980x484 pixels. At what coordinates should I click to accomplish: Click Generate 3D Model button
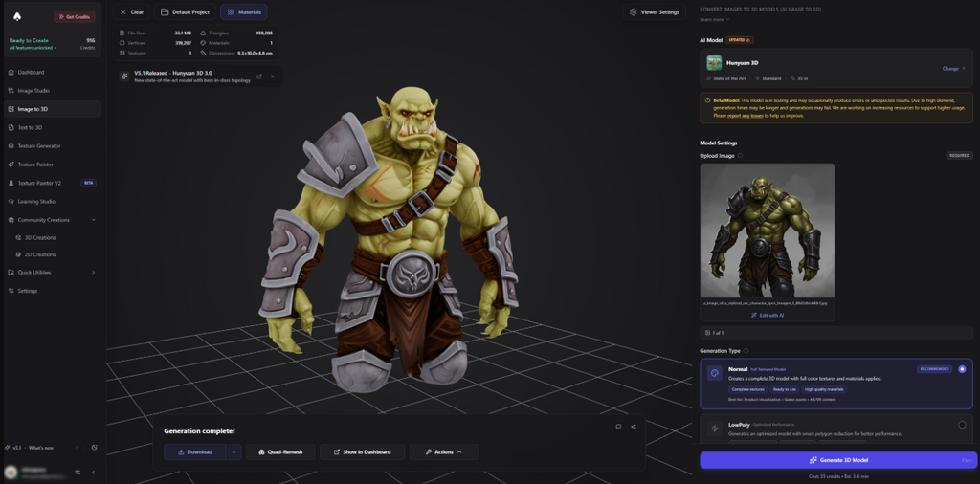(838, 460)
